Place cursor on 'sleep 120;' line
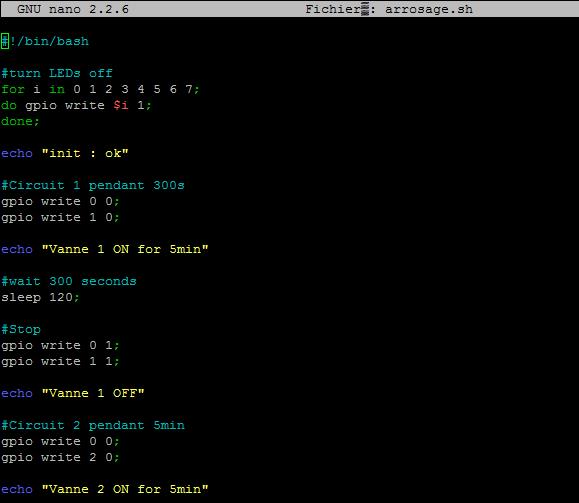Image resolution: width=579 pixels, height=503 pixels. (x=40, y=297)
